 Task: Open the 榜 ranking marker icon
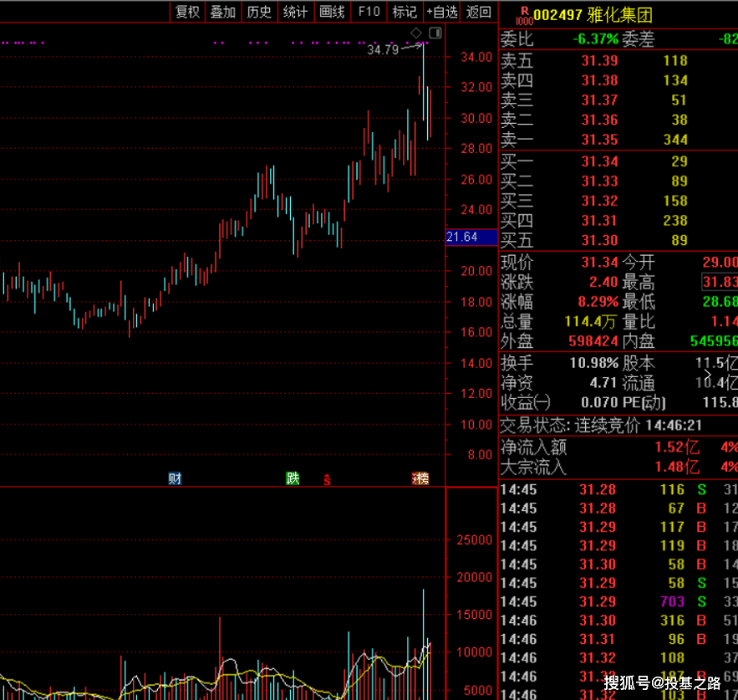[x=420, y=478]
